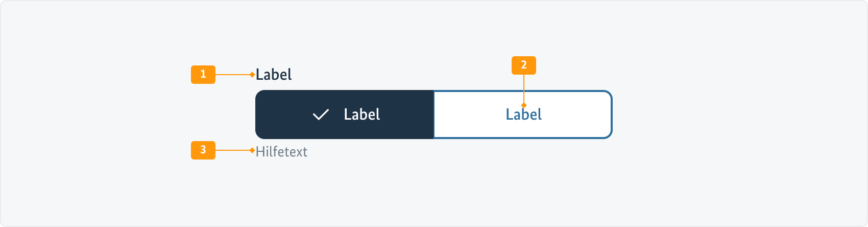
Task: Click the blue Label text
Action: pyautogui.click(x=524, y=115)
